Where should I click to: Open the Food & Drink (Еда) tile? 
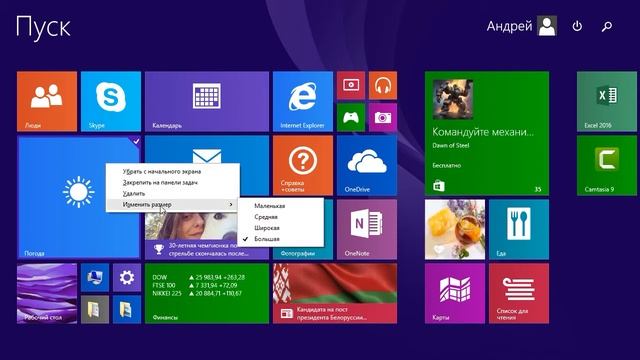pyautogui.click(x=519, y=229)
